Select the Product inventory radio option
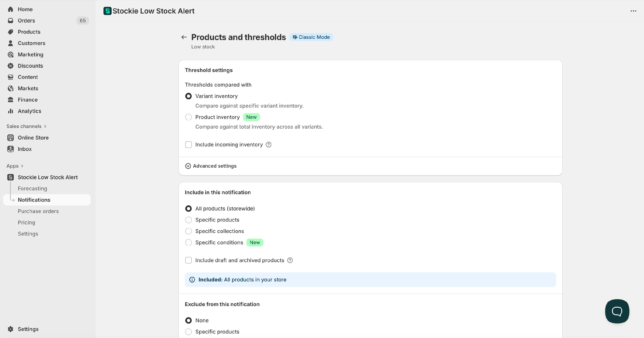This screenshot has width=644, height=338. [188, 117]
